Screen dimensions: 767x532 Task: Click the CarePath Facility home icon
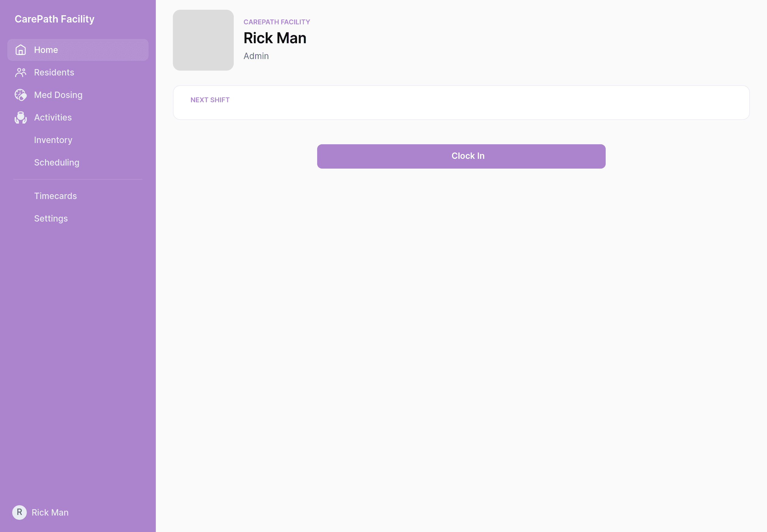click(x=20, y=50)
